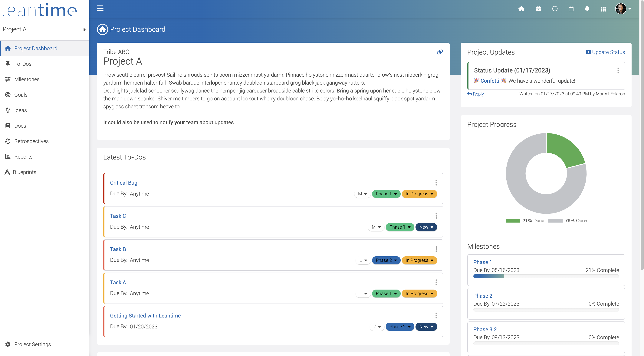
Task: Open Status Update options menu
Action: 618,71
